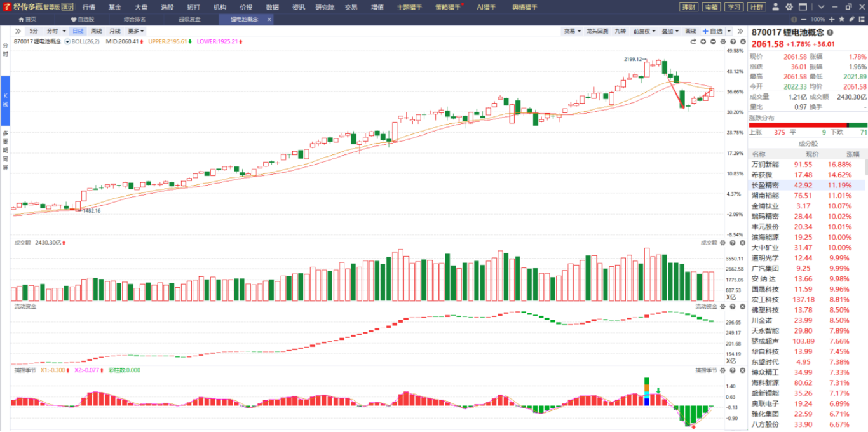The image size is (868, 432).
Task: Open the BOLL indicator dropdown arrow
Action: click(x=67, y=42)
